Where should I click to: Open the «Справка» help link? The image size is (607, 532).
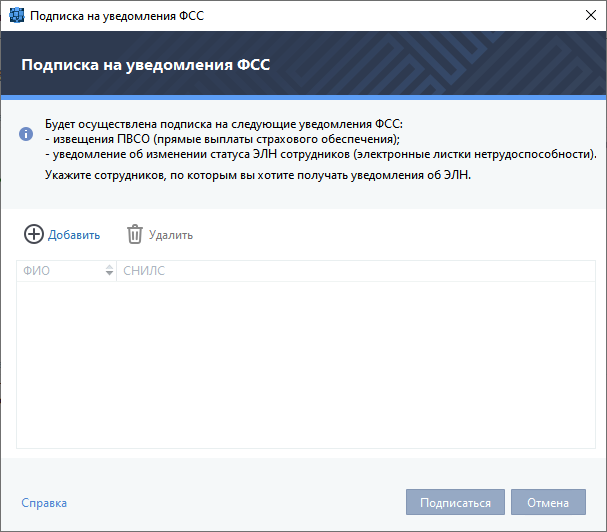[44, 503]
